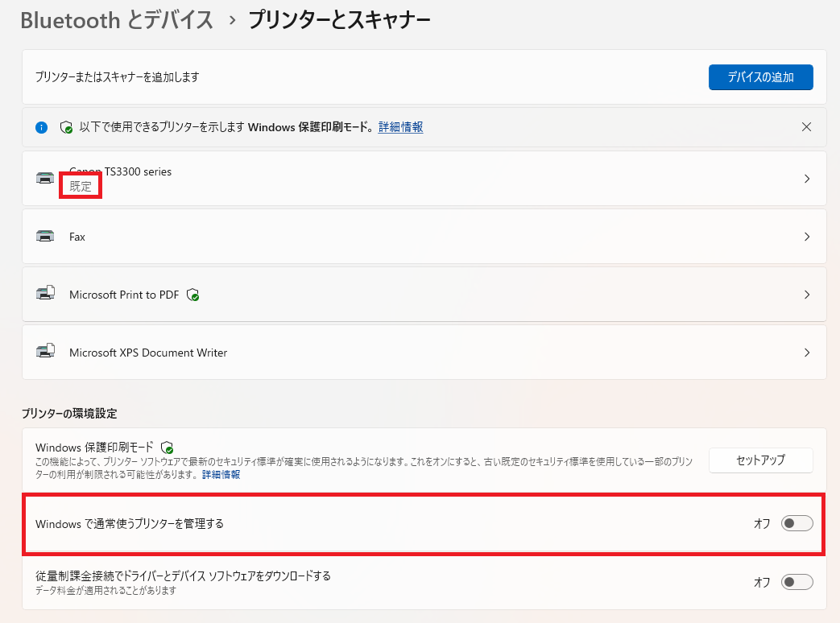Image resolution: width=840 pixels, height=623 pixels.
Task: Click the プリンターとスキャナー breadcrumb title
Action: pos(340,20)
